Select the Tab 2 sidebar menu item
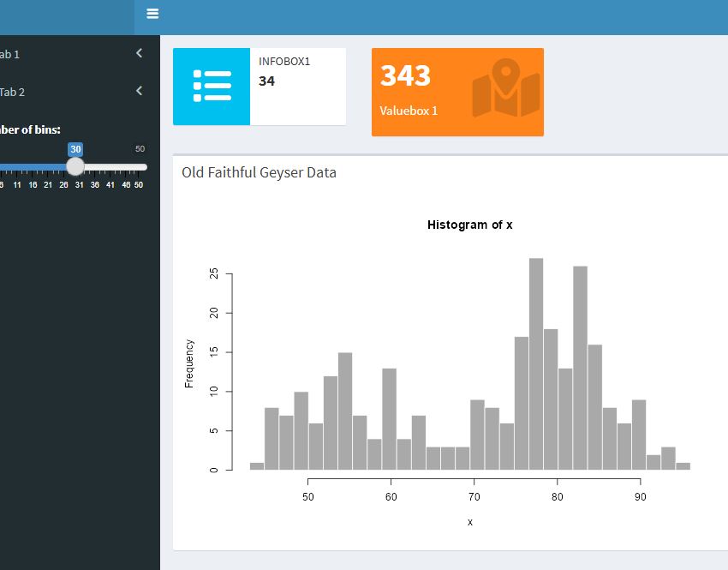728x570 pixels. [x=12, y=92]
